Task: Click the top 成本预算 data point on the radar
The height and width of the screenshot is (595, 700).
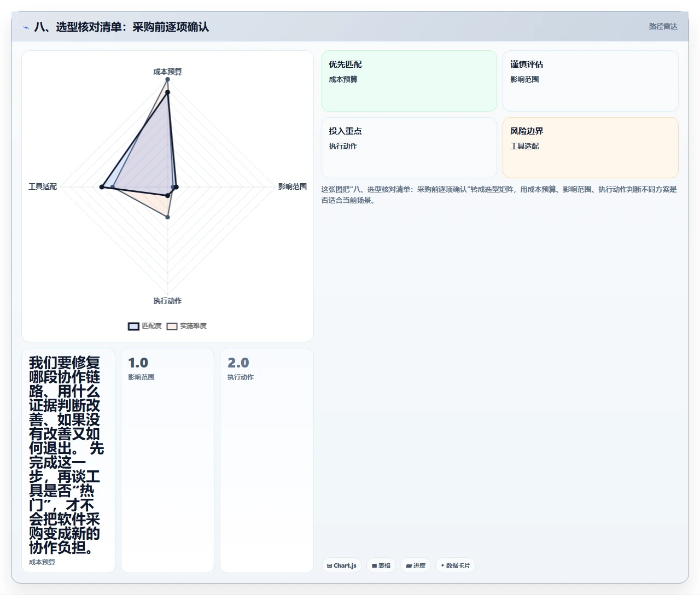Action: 167,80
